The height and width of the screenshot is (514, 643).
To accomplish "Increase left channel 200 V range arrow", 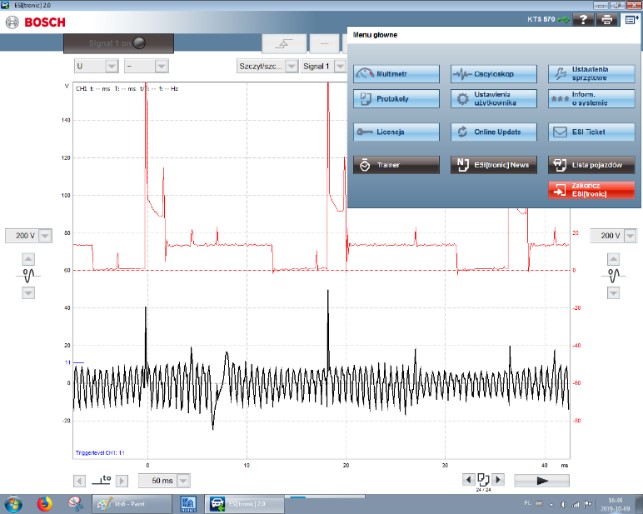I will (x=28, y=256).
